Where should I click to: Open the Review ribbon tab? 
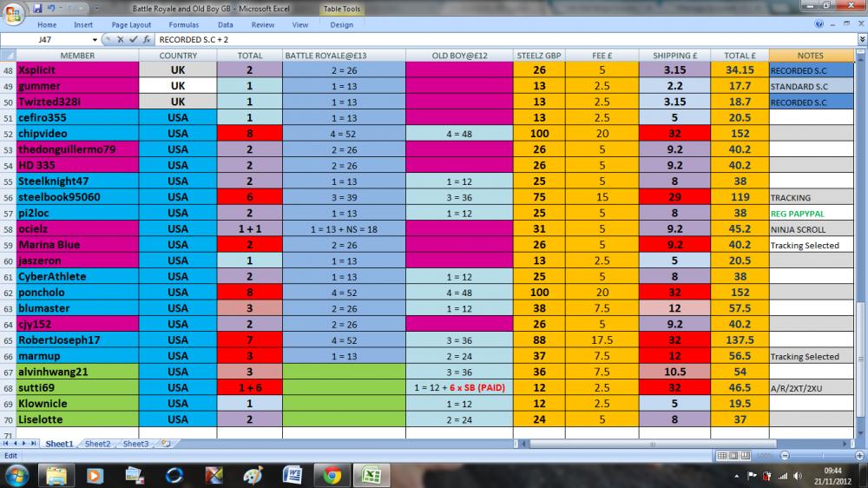263,25
